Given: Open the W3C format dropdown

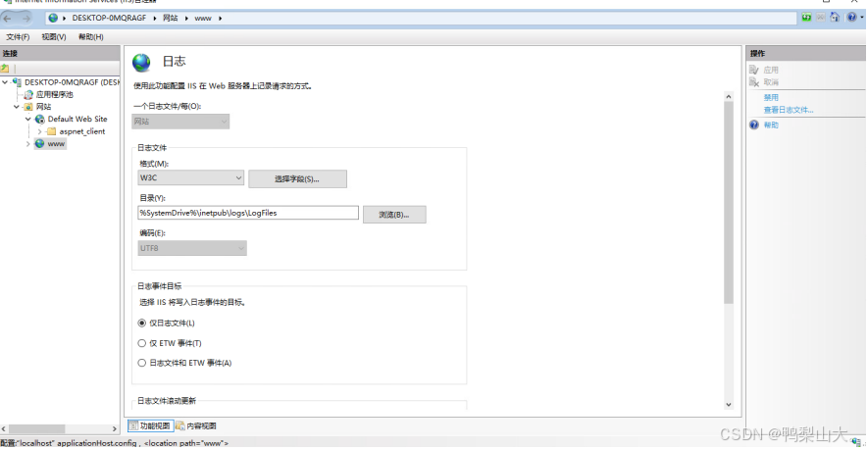Looking at the screenshot, I should coord(190,177).
